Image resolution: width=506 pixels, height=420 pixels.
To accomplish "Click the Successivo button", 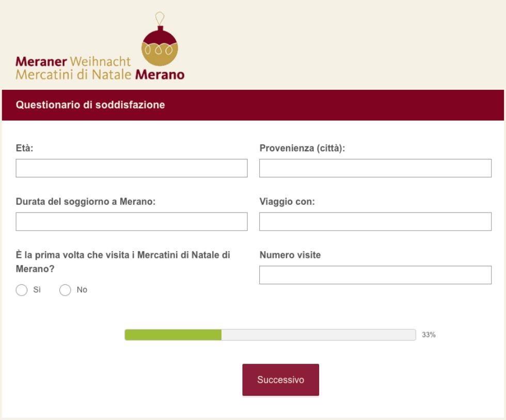I will pyautogui.click(x=281, y=380).
